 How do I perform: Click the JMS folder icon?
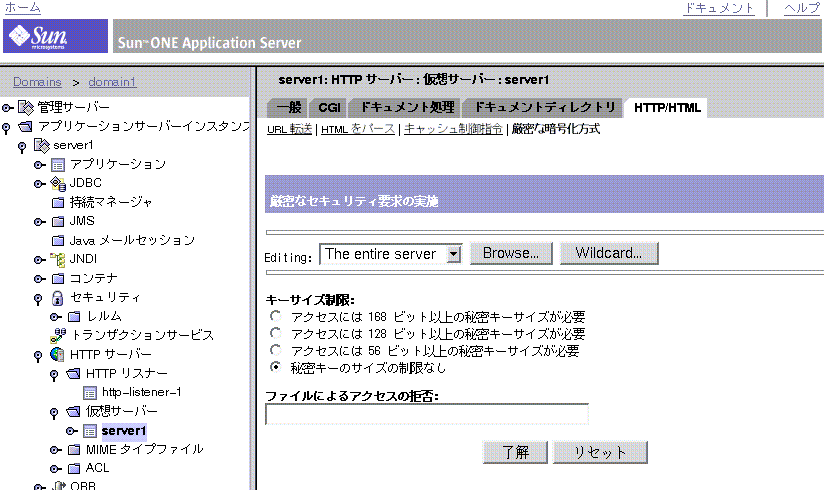pyautogui.click(x=58, y=221)
